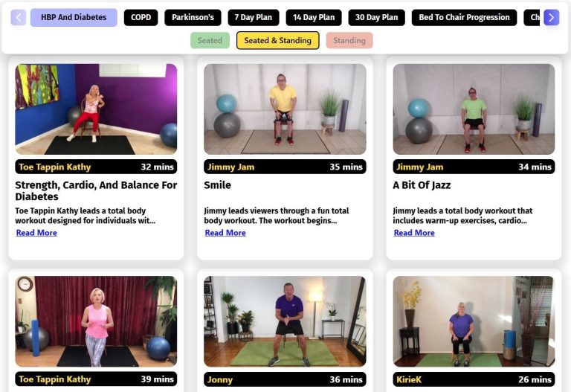Click the left carousel arrow icon
Viewport: 571px width, 392px height.
(x=19, y=17)
